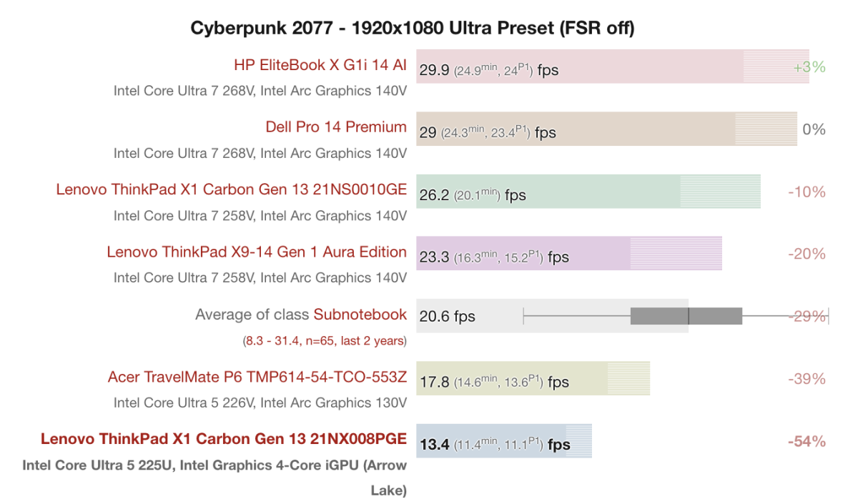The width and height of the screenshot is (858, 504).
Task: Click the Acer TravelMate P6 TMP614-54-TCO-553Z link
Action: 257,377
